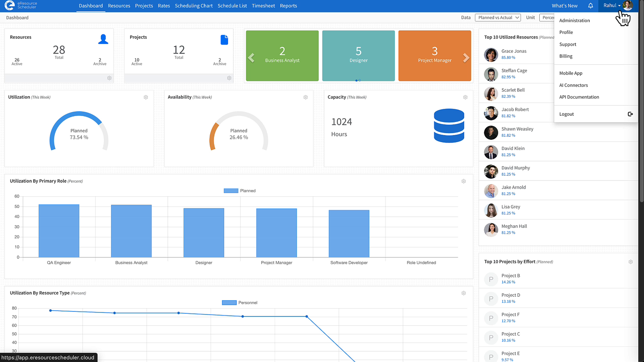Click the What's New link
Viewport: 644px width, 362px height.
pyautogui.click(x=564, y=6)
